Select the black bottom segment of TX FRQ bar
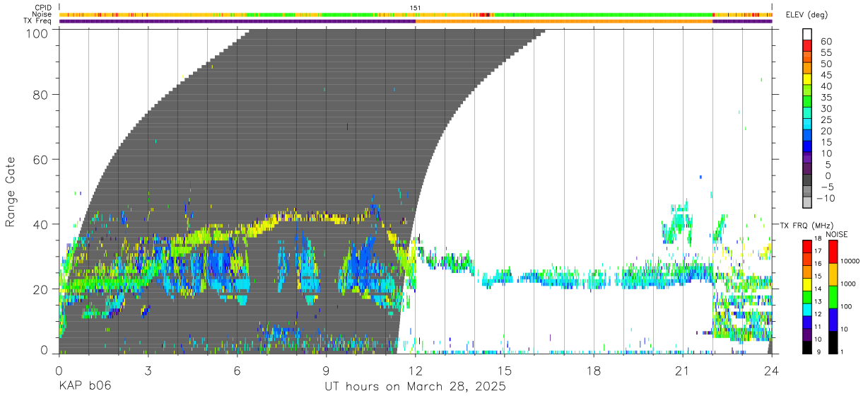Image resolution: width=868 pixels, height=401 pixels. [807, 347]
